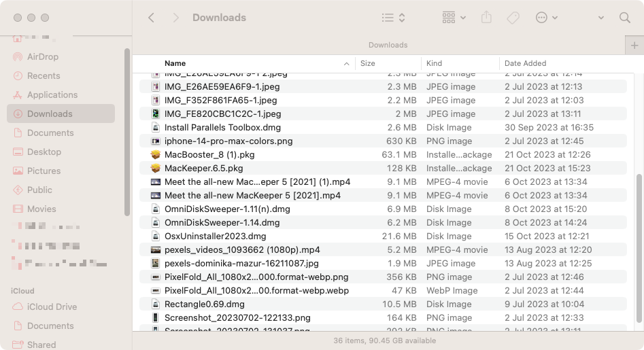Click the MacBooster_8 (1).pkg package icon
The height and width of the screenshot is (350, 644).
(155, 155)
